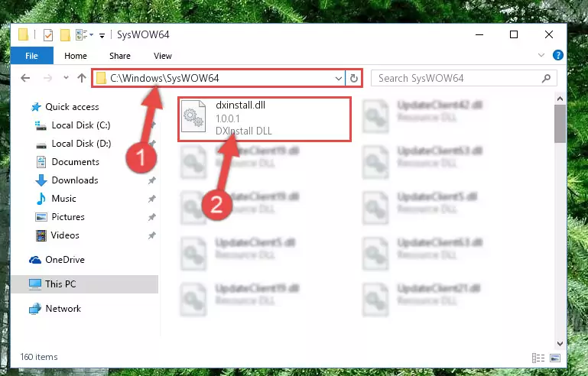Viewport: 588px width, 376px height.
Task: Click the pin icon next to Music
Action: tap(152, 199)
